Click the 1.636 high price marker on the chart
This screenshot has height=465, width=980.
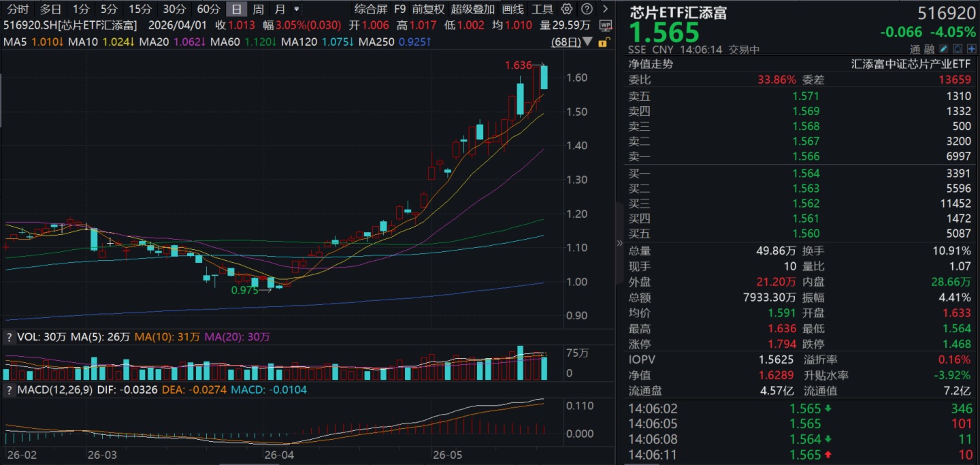[519, 65]
